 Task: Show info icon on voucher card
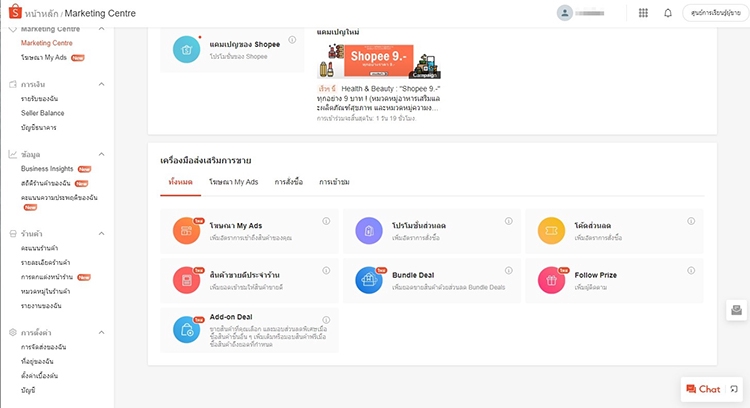click(x=691, y=221)
